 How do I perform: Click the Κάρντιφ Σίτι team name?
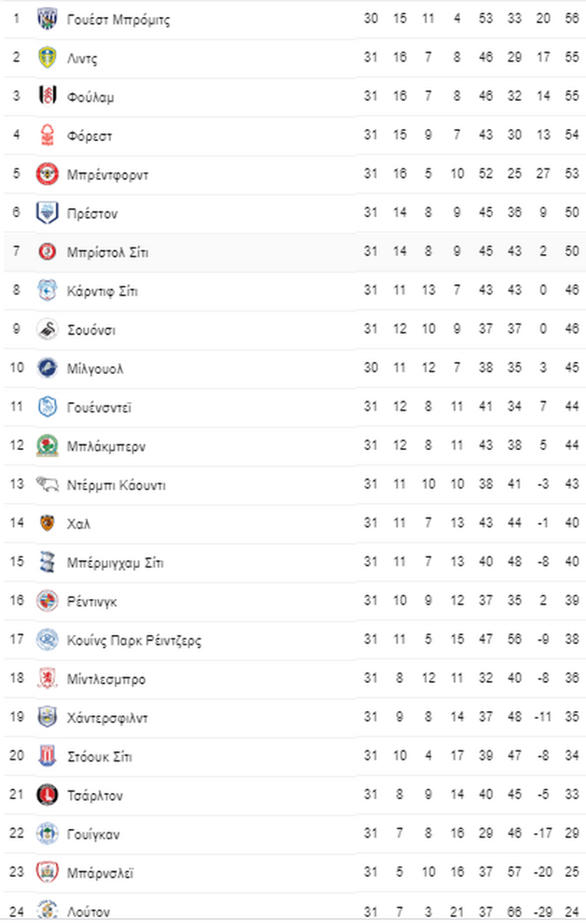[x=102, y=291]
